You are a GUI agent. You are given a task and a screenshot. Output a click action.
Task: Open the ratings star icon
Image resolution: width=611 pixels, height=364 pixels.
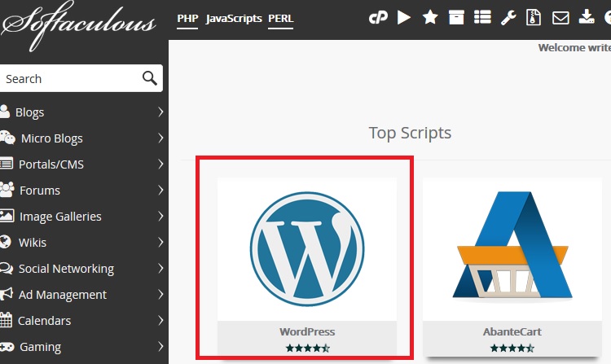[x=430, y=18]
